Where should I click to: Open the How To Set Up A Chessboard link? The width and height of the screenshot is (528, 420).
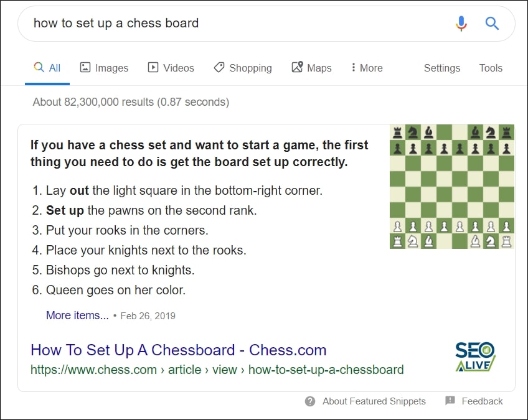click(178, 350)
